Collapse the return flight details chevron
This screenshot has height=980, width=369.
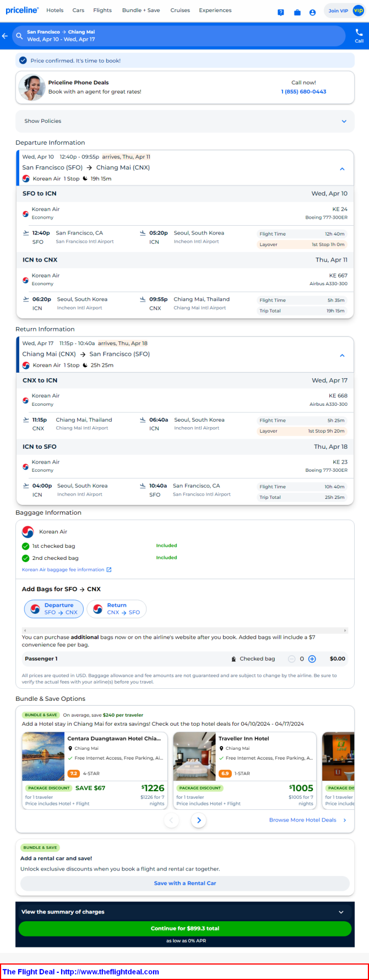click(342, 356)
